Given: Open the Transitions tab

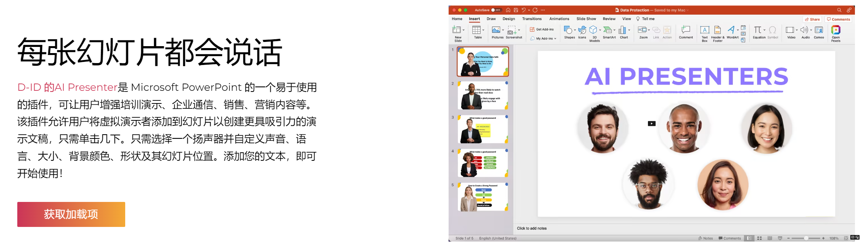Looking at the screenshot, I should coord(532,19).
